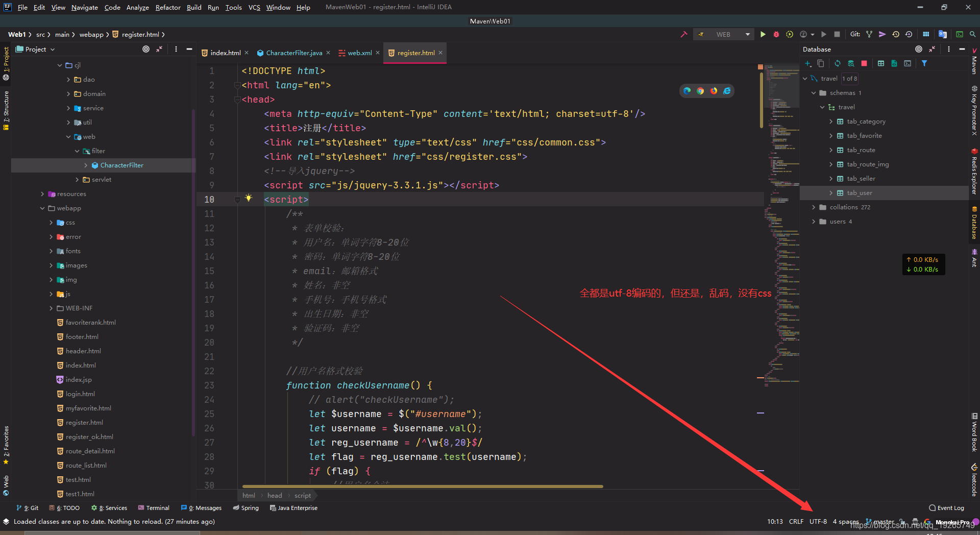Open table editor icon in the Database toolbar
The height and width of the screenshot is (535, 980).
881,63
